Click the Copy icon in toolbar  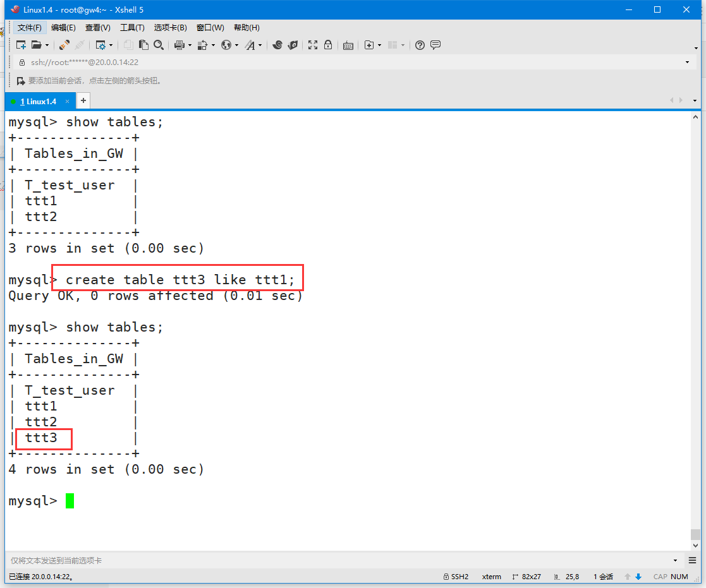point(129,45)
